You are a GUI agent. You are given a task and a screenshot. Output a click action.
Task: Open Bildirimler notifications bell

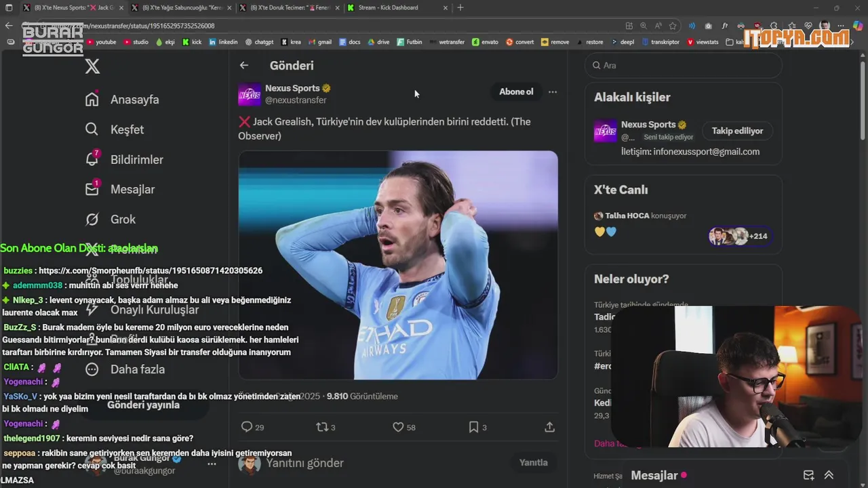pos(123,159)
